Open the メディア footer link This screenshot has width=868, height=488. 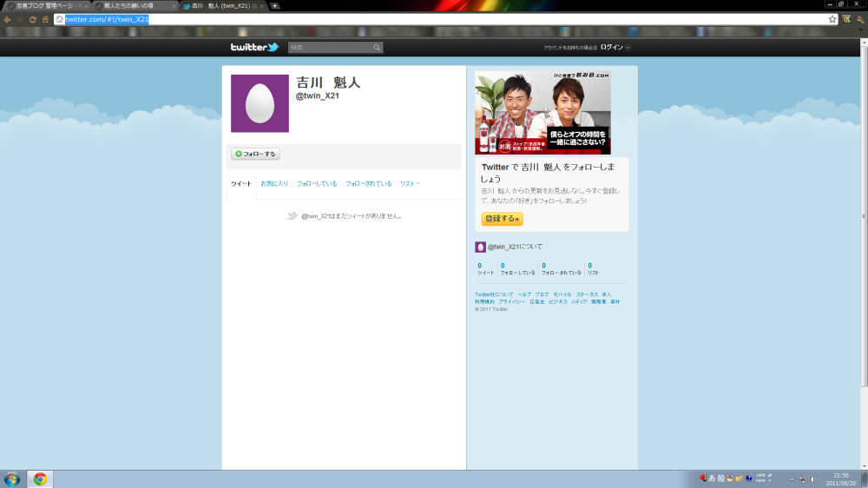point(578,302)
